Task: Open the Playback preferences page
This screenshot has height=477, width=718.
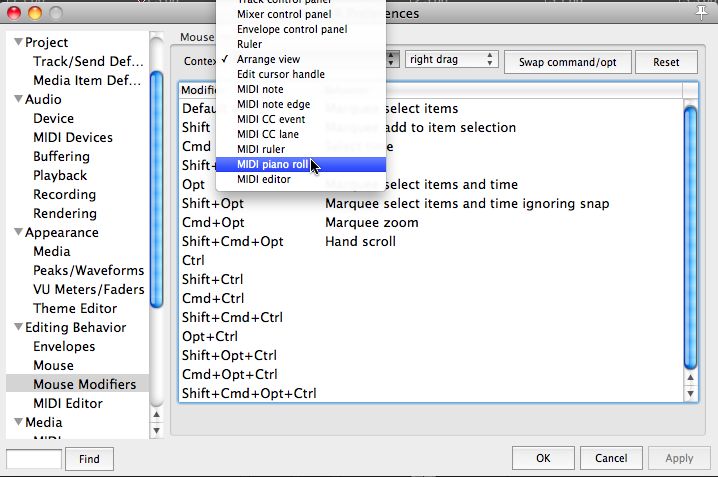Action: coord(60,175)
